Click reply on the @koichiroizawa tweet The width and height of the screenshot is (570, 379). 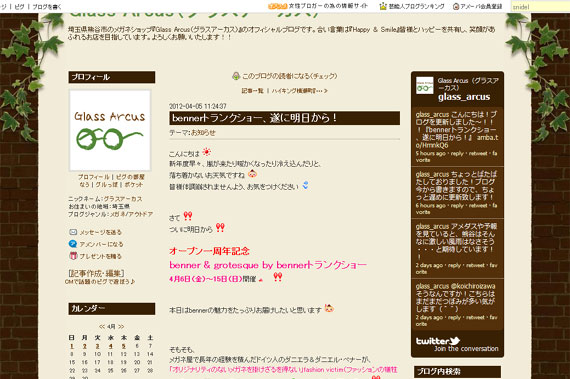tap(454, 317)
